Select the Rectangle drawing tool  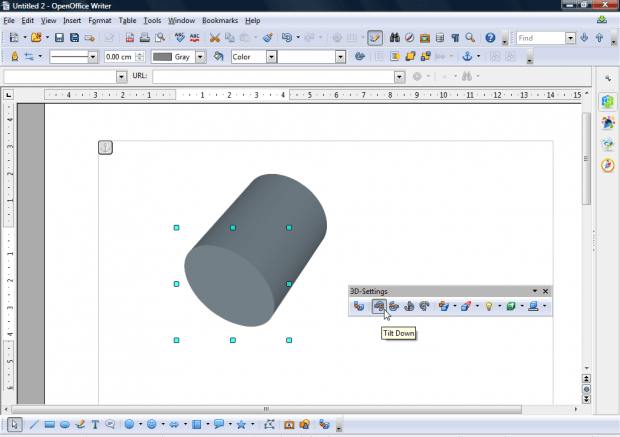49,424
